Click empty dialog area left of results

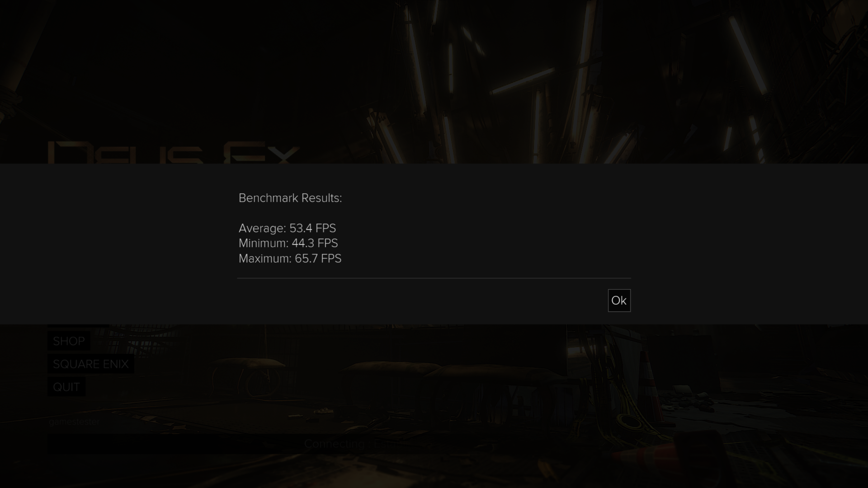pos(118,244)
